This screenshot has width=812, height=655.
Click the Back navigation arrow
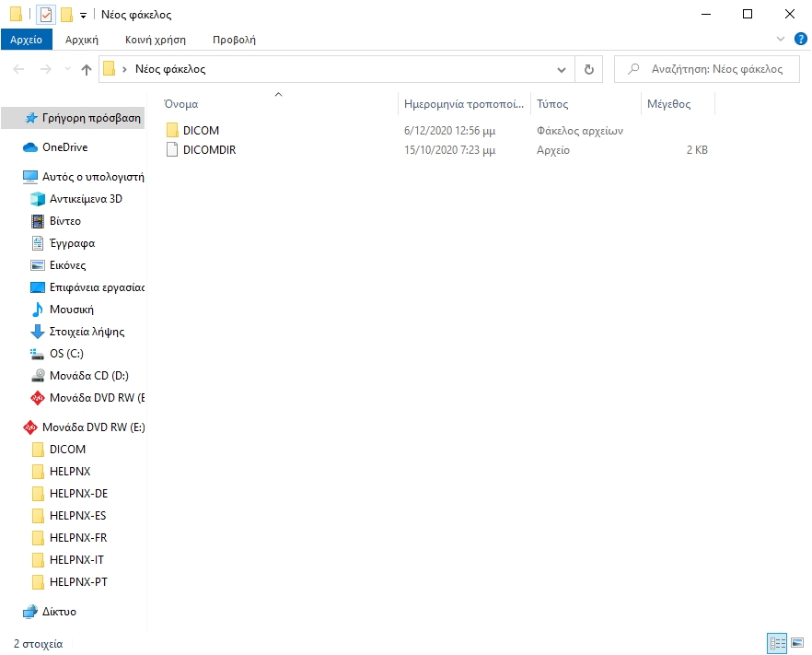point(18,69)
